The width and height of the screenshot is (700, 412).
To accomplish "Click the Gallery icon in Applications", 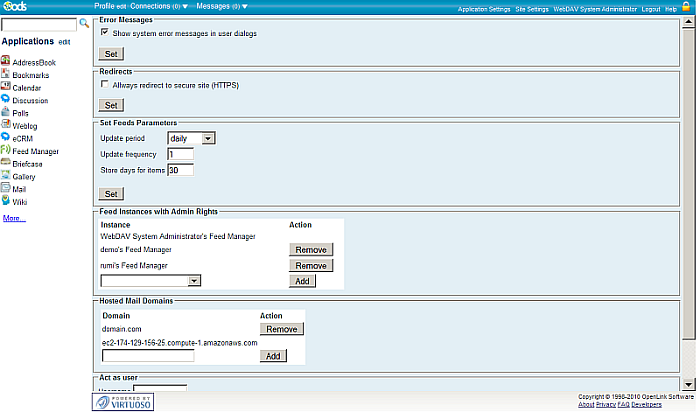I will coord(6,176).
